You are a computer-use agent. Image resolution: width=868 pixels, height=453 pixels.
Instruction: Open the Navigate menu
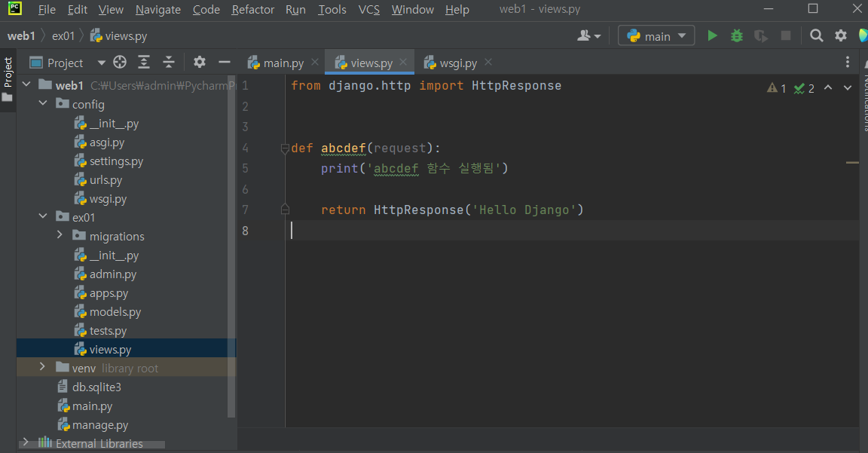[157, 9]
